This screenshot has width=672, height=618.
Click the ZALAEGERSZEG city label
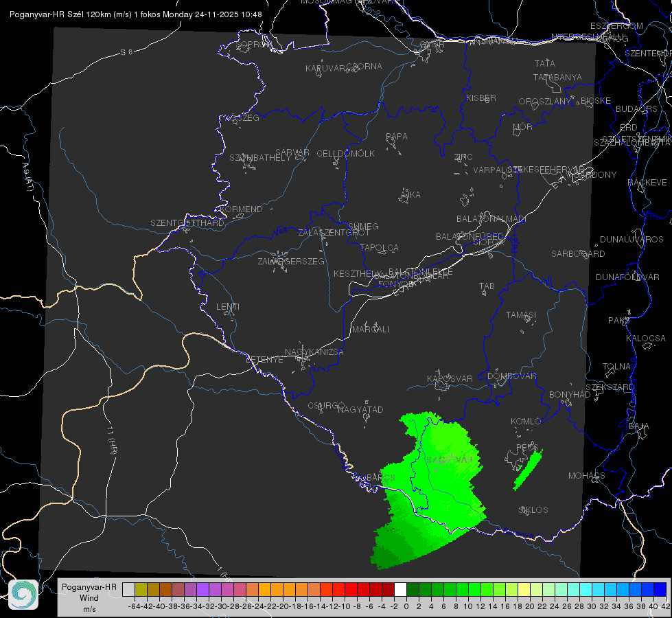(x=290, y=261)
